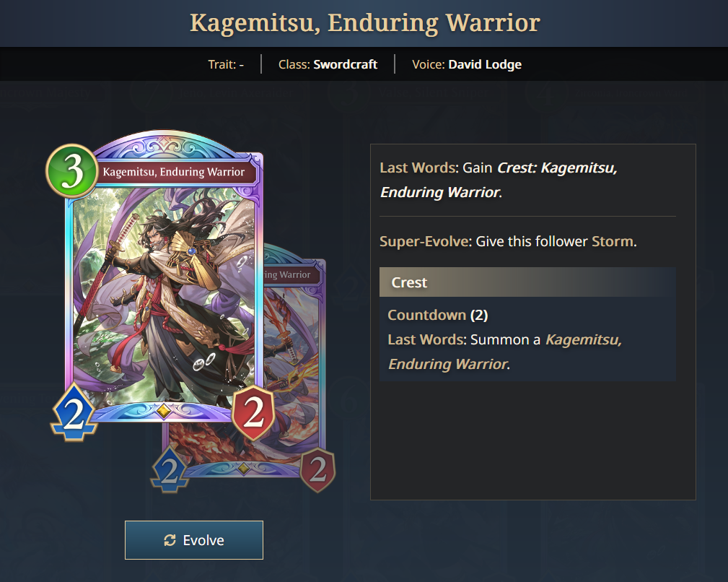
Task: Click the Storm keyword
Action: [613, 241]
